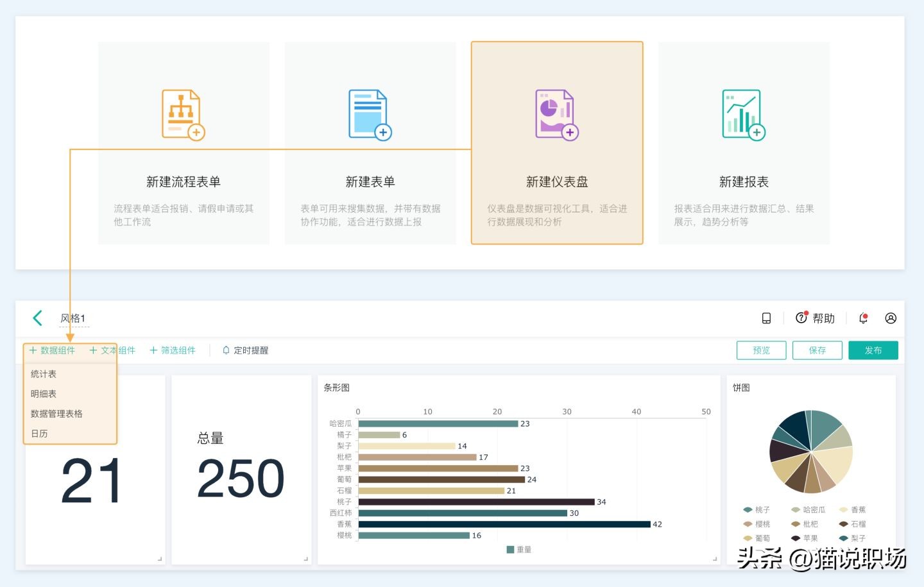Screen dimensions: 924x587
Task: Click the 新建报表 description text
Action: click(x=744, y=215)
